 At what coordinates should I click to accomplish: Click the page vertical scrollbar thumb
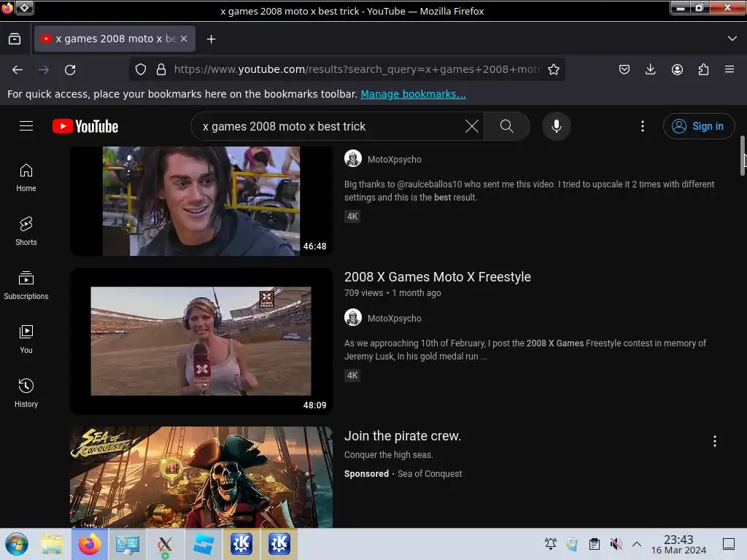[742, 156]
